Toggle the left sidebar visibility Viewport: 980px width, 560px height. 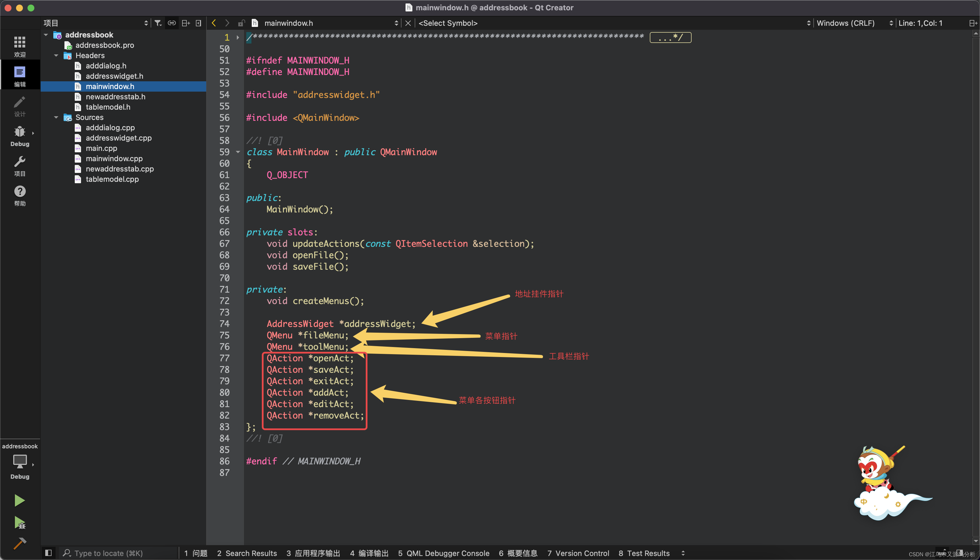coord(48,553)
